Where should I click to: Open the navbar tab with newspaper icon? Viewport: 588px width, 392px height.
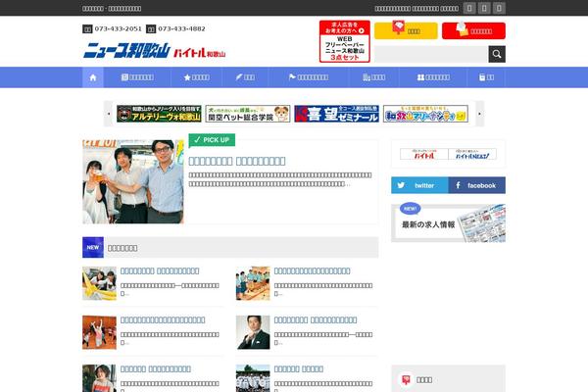137,77
